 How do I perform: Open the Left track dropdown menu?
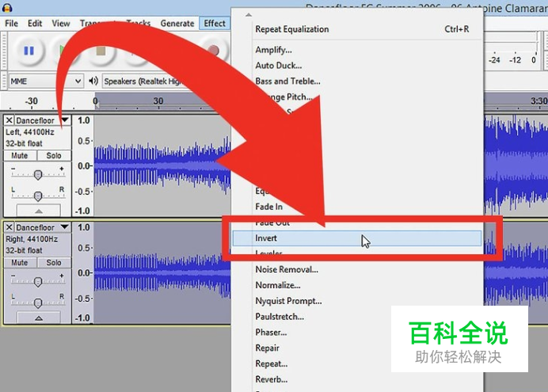65,120
